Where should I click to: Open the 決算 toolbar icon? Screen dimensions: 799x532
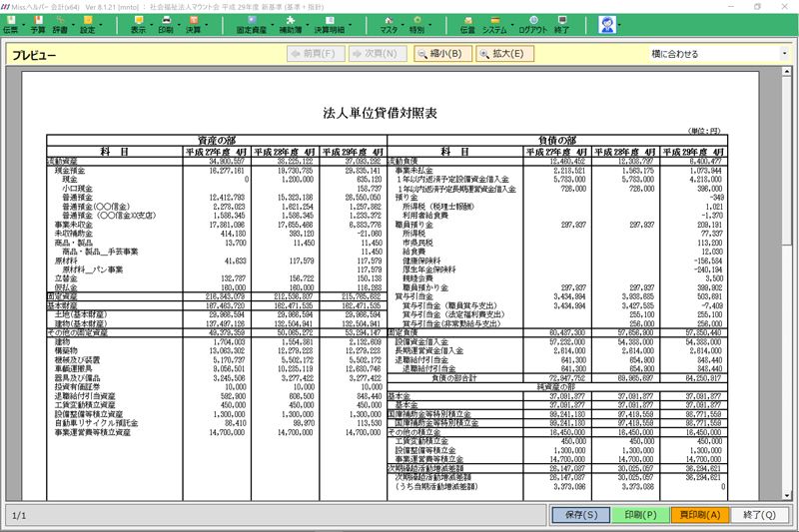pyautogui.click(x=193, y=24)
